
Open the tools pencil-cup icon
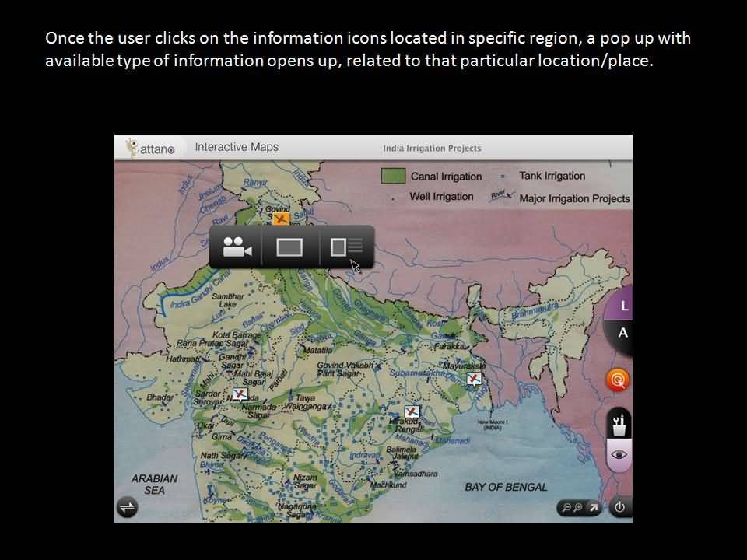(619, 424)
